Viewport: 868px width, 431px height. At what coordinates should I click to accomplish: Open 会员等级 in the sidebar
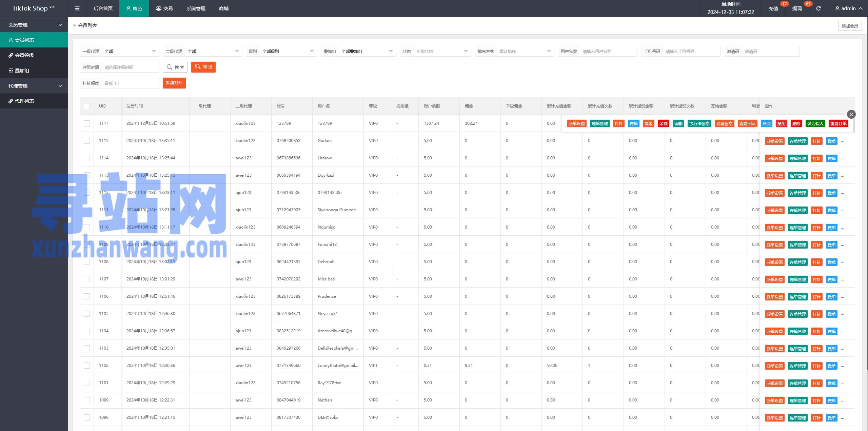pos(24,55)
